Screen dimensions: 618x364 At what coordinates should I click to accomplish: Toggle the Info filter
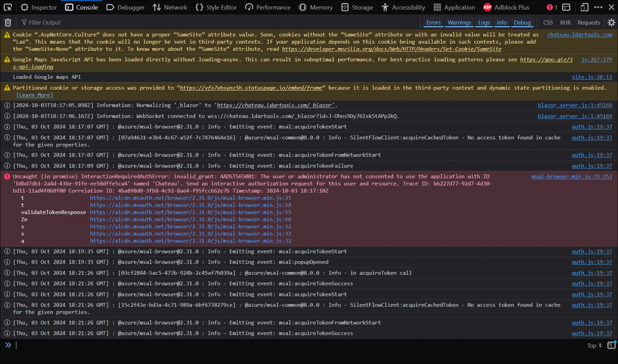[502, 23]
